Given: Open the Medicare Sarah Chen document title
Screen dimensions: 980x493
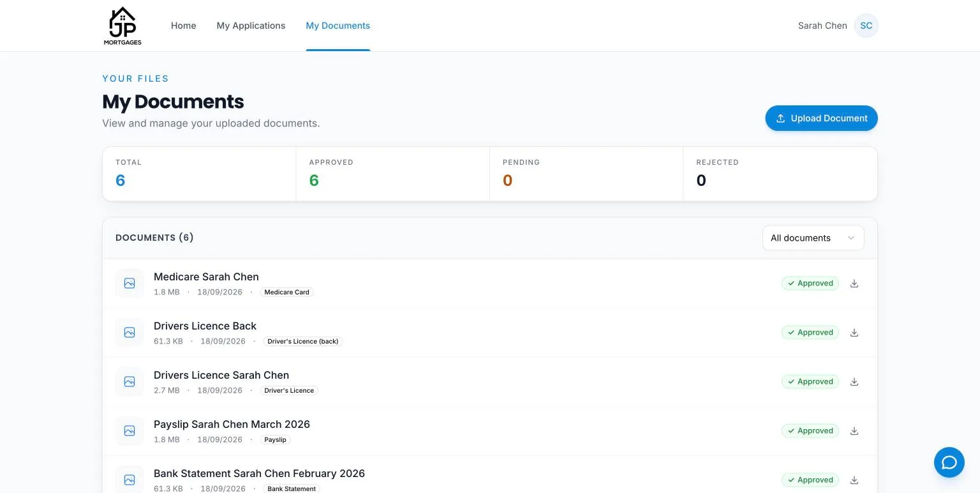Looking at the screenshot, I should click(x=206, y=277).
